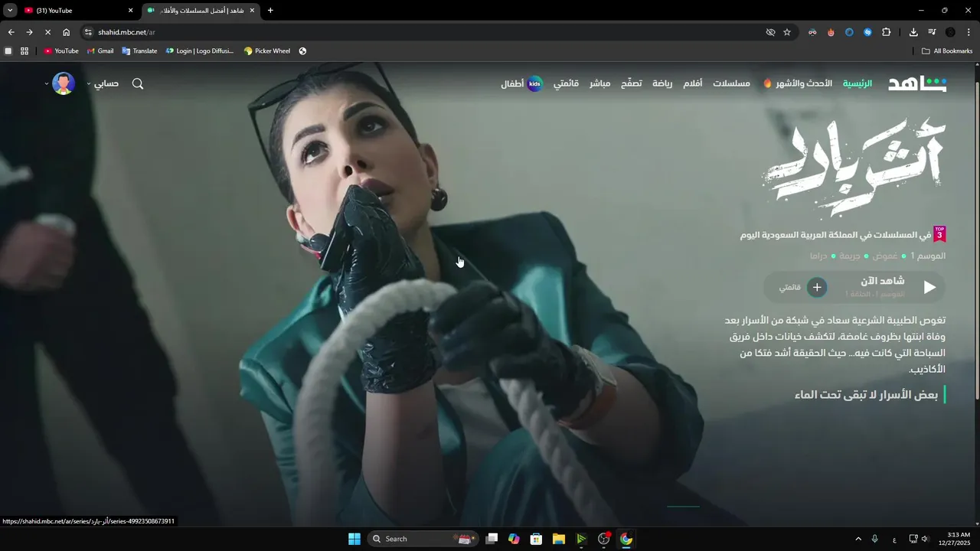This screenshot has height=551, width=980.
Task: Open the YouTube bookmark
Action: pos(61,51)
